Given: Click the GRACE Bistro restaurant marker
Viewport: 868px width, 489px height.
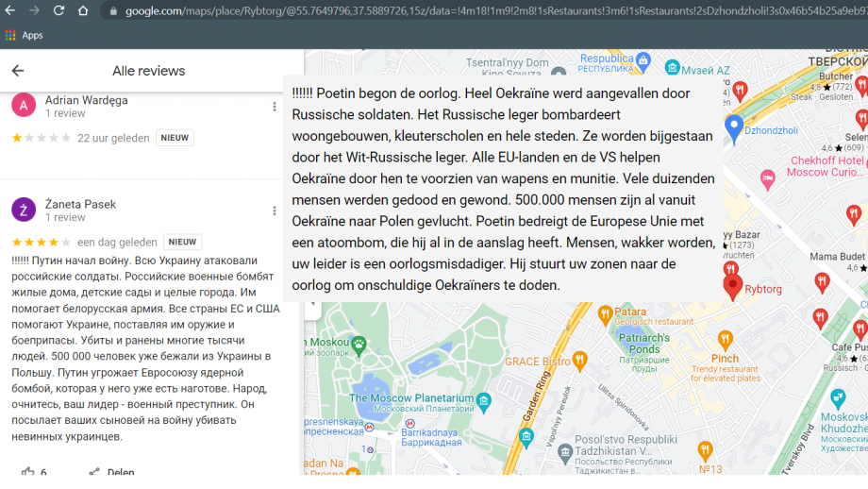Looking at the screenshot, I should coord(579,361).
